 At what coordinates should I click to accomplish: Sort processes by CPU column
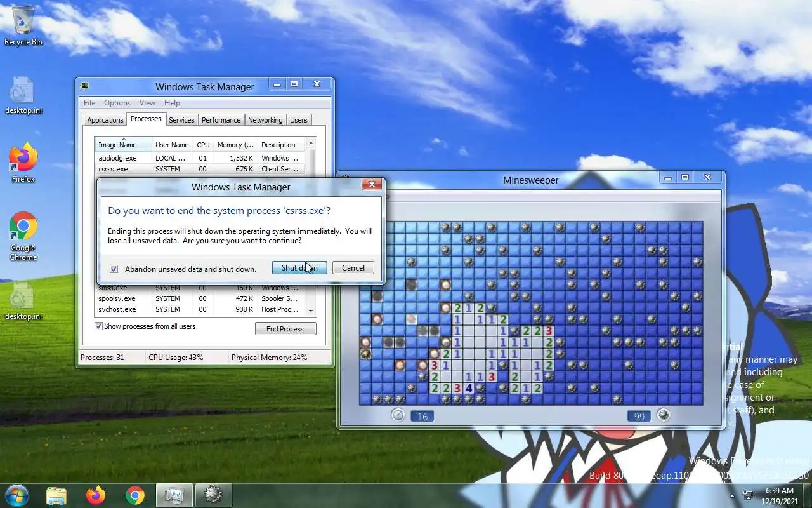point(203,145)
